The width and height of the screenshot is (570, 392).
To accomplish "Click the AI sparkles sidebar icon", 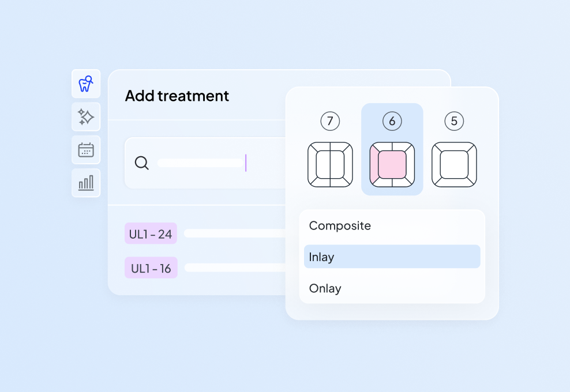I will click(x=86, y=117).
